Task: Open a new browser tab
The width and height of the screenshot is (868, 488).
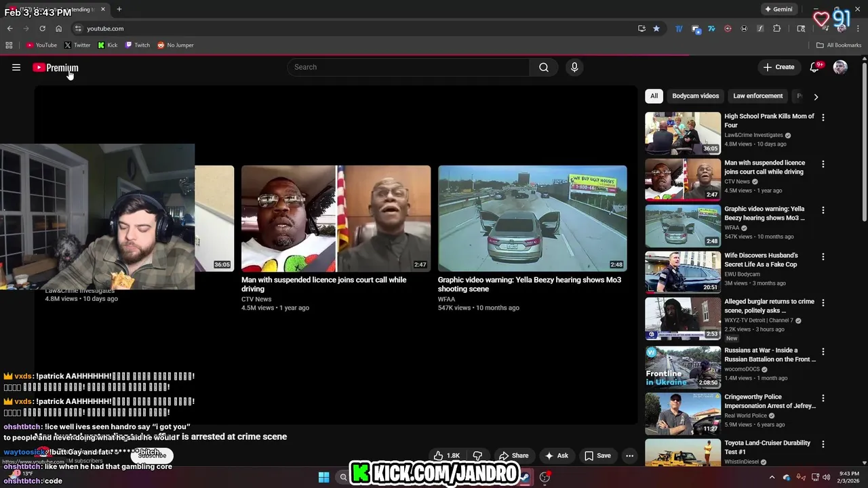Action: (119, 9)
